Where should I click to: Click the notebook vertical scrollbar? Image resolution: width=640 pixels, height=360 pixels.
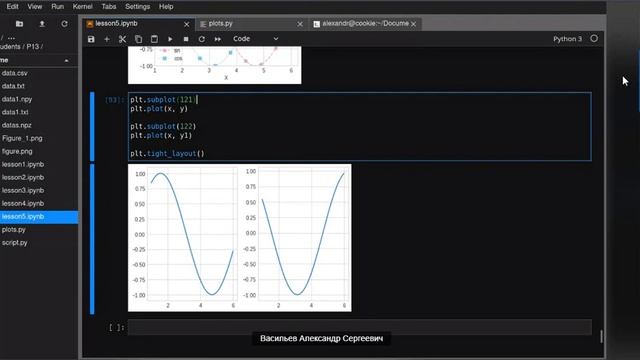601,336
